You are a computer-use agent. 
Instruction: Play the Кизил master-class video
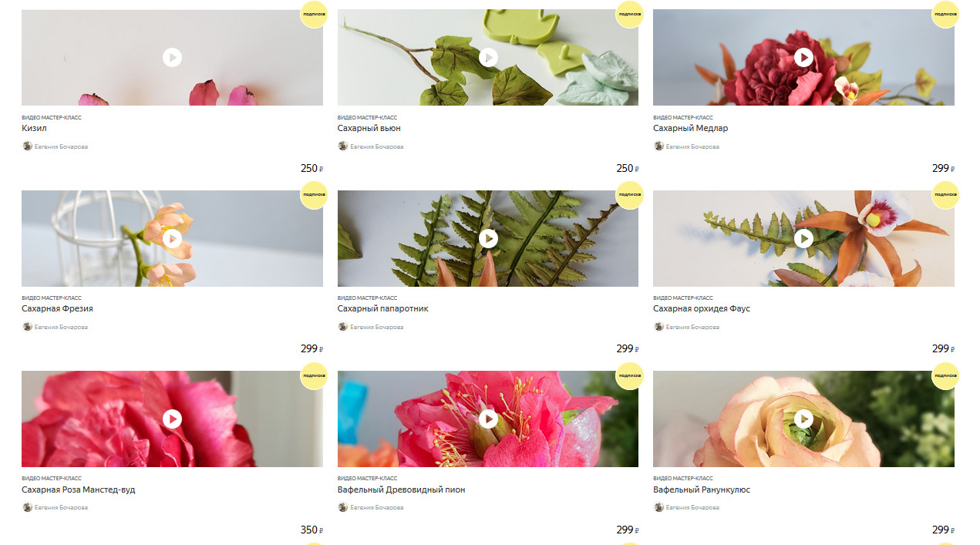(x=172, y=57)
